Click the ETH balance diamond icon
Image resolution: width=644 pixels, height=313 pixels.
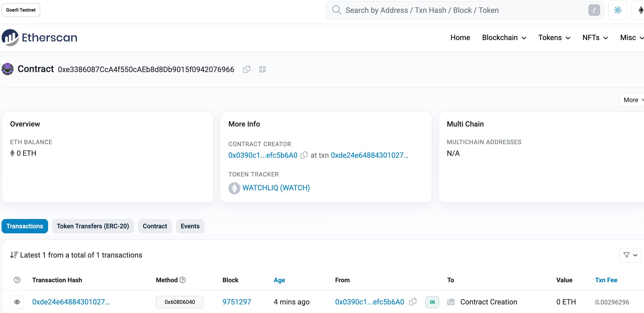click(x=12, y=153)
